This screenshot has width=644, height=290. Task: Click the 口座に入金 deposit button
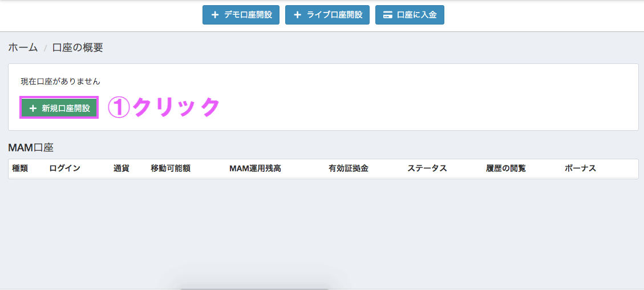point(410,15)
